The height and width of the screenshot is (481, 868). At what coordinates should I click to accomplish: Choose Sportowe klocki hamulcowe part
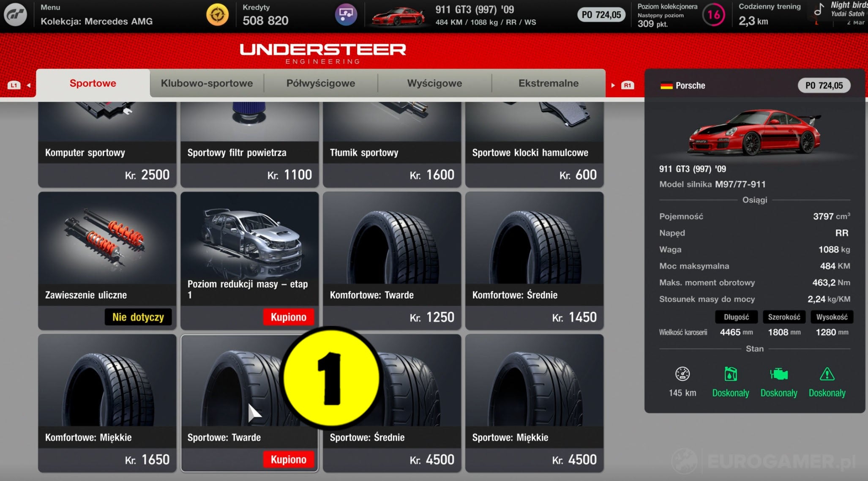pyautogui.click(x=535, y=144)
